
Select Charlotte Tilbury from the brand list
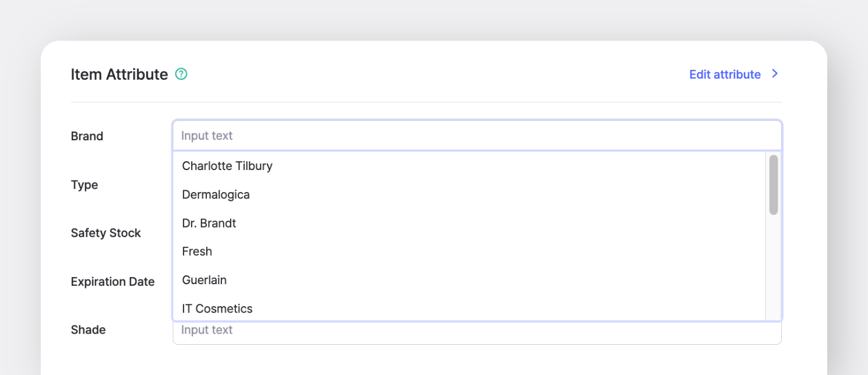coord(227,166)
